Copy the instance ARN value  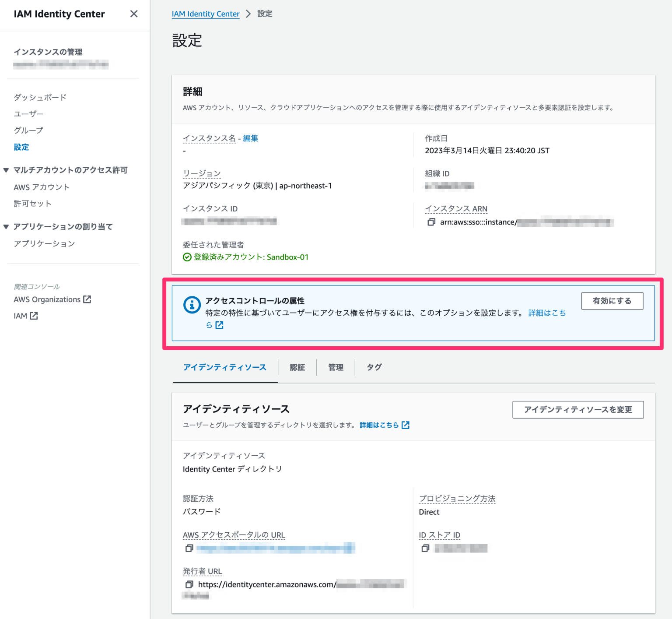[x=432, y=222]
